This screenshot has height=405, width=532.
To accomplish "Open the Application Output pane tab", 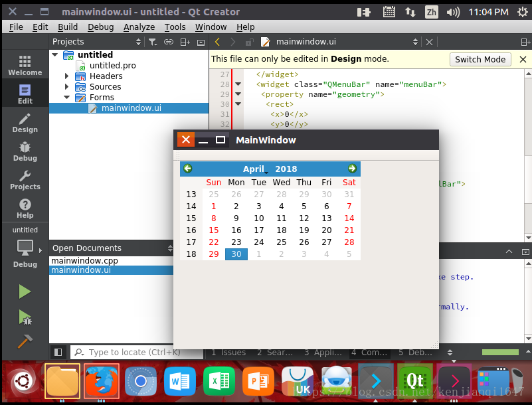I will pyautogui.click(x=323, y=353).
